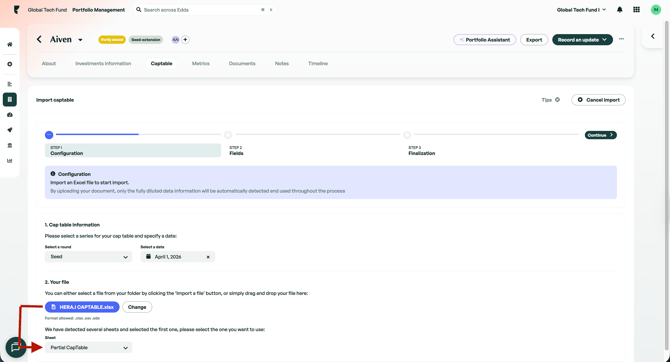670x362 pixels.
Task: Clear the April 1 date with the x
Action: [x=208, y=257]
